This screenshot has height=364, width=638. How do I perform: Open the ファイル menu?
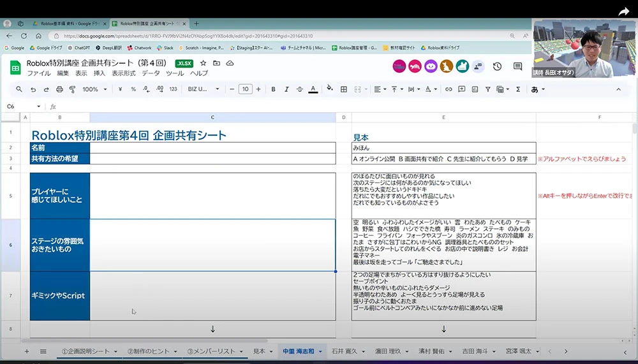point(39,73)
